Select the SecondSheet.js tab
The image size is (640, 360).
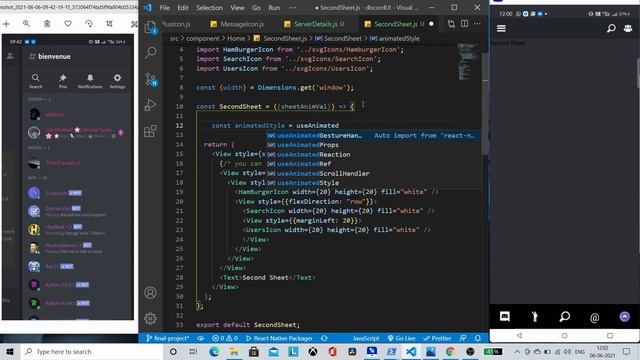point(399,24)
